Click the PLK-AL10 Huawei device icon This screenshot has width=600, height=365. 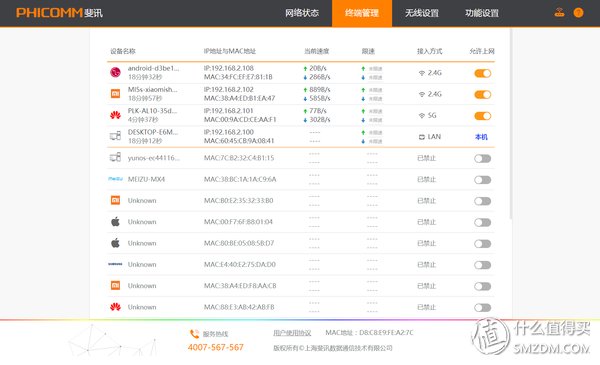115,115
